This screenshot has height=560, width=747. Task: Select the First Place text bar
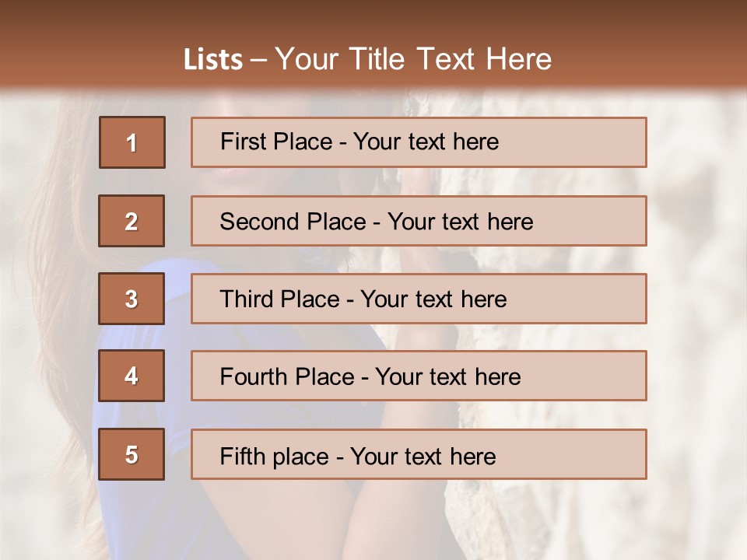[419, 142]
